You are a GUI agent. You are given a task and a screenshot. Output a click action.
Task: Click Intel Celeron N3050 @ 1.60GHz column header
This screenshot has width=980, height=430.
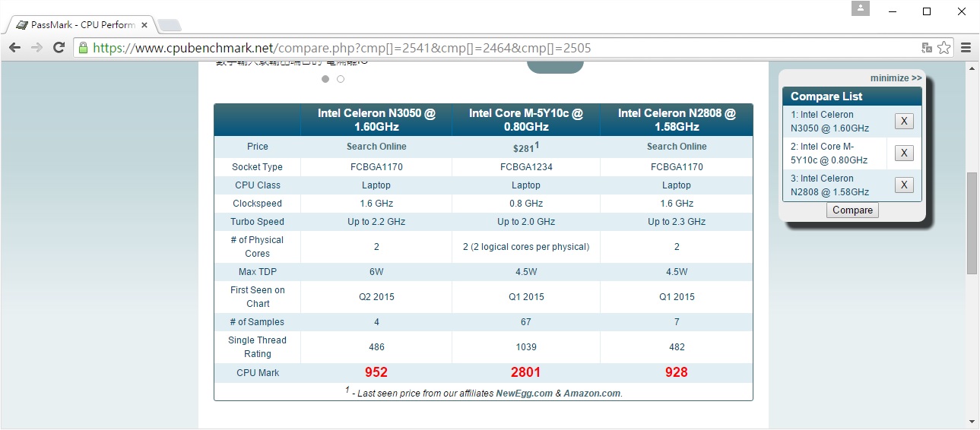376,120
